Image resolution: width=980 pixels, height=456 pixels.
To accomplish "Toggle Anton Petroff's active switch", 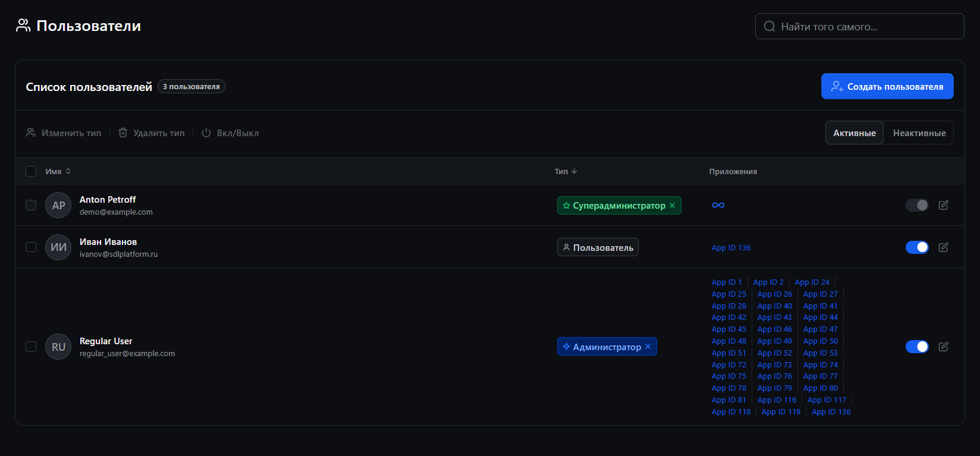I will coord(917,205).
